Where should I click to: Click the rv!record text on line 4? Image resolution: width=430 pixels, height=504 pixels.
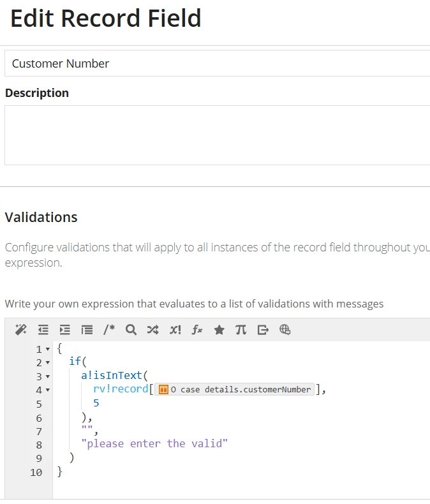tap(121, 389)
